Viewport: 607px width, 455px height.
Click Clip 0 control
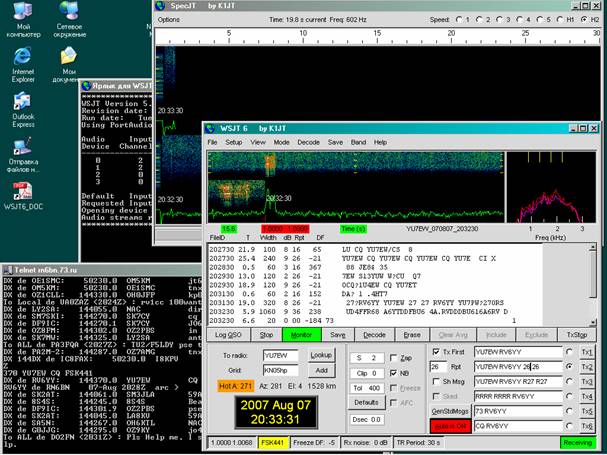[x=367, y=373]
